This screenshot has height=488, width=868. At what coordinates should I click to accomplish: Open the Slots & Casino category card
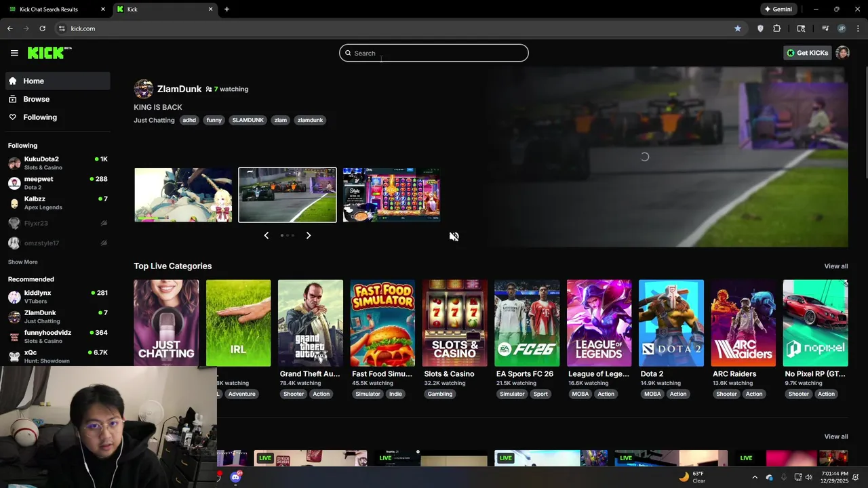tap(455, 323)
